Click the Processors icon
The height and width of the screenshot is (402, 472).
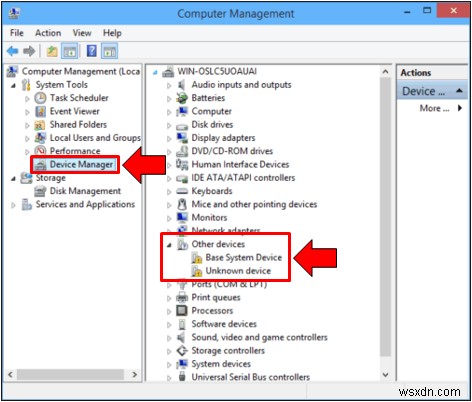(x=182, y=311)
